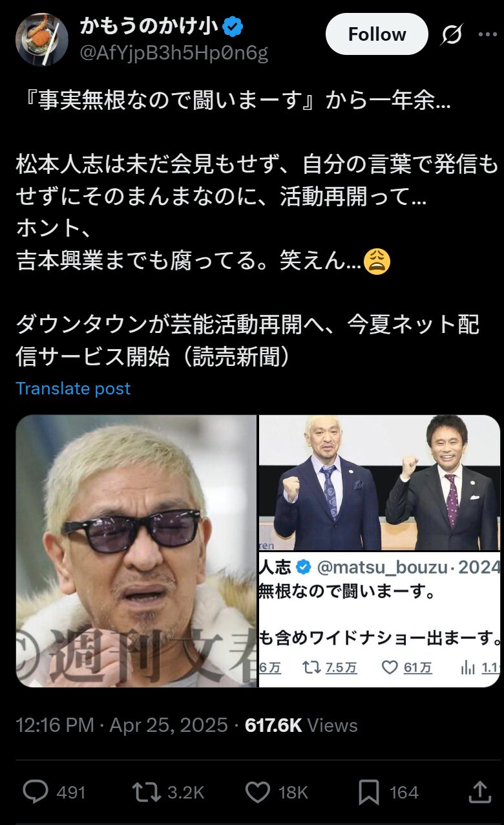This screenshot has height=825, width=504.
Task: Click the Follow button
Action: coord(377,34)
